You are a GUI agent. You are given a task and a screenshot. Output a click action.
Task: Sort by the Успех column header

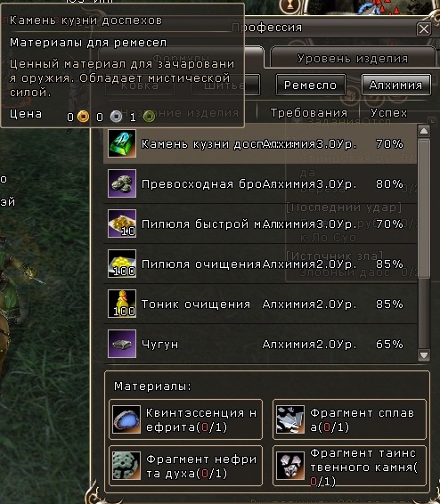pyautogui.click(x=389, y=113)
